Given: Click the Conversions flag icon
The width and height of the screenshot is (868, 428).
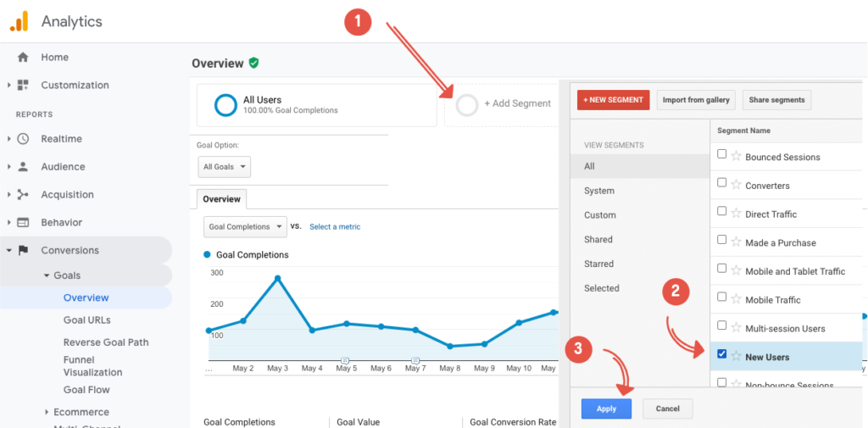Looking at the screenshot, I should pos(23,251).
